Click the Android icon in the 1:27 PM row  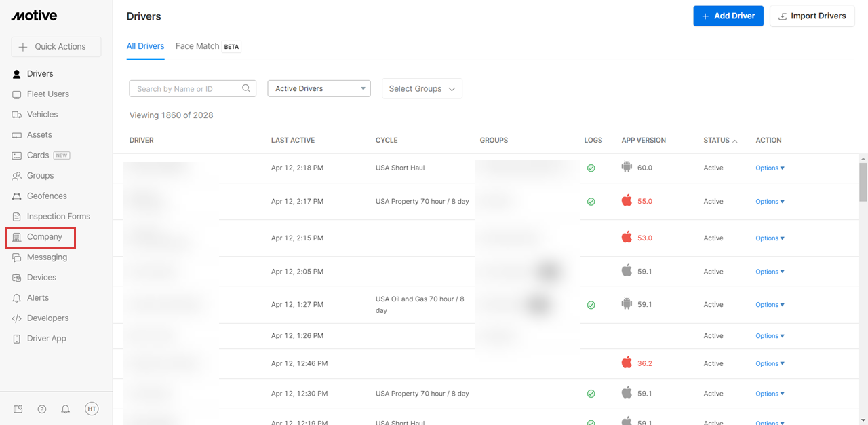tap(627, 304)
